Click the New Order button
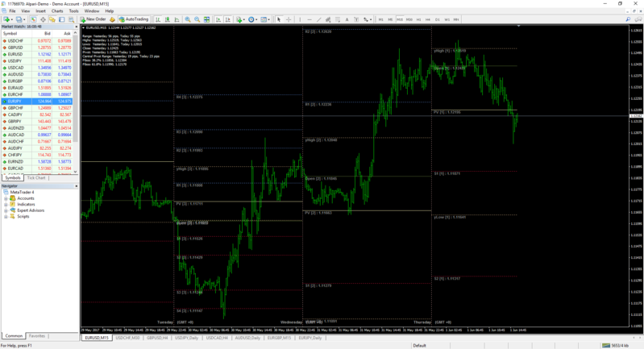 click(x=93, y=19)
